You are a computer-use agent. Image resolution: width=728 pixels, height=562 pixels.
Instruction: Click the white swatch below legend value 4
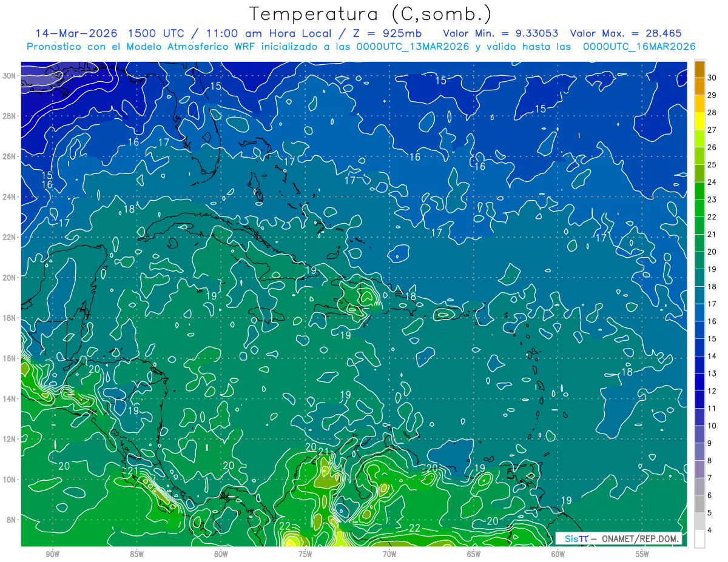[x=699, y=539]
